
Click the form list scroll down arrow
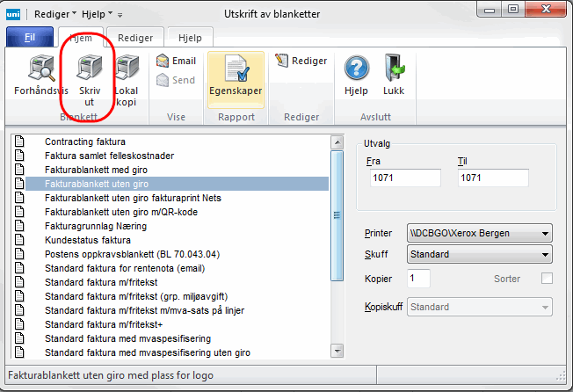(336, 352)
